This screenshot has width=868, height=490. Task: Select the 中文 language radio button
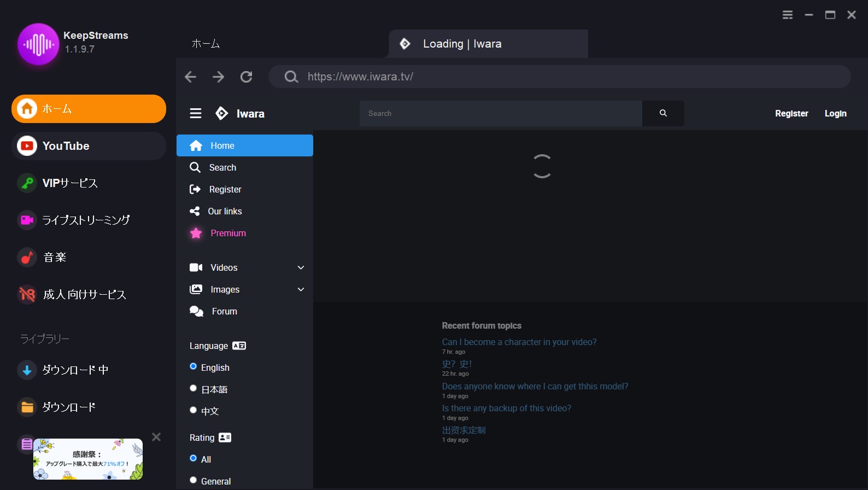(193, 410)
